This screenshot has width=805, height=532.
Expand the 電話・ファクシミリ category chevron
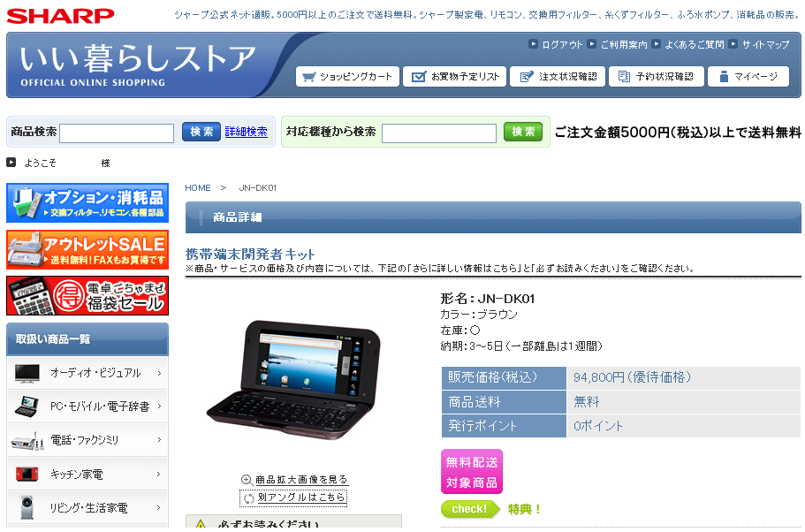(x=159, y=440)
